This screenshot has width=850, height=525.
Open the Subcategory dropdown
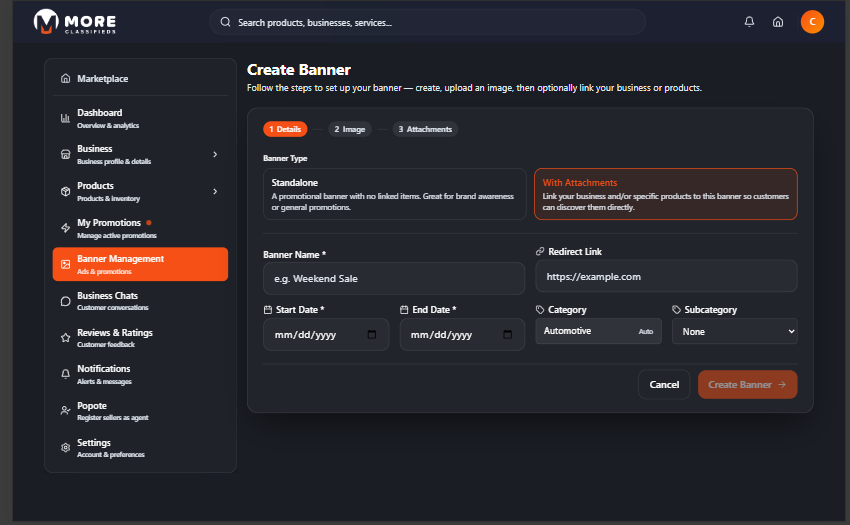(x=734, y=331)
